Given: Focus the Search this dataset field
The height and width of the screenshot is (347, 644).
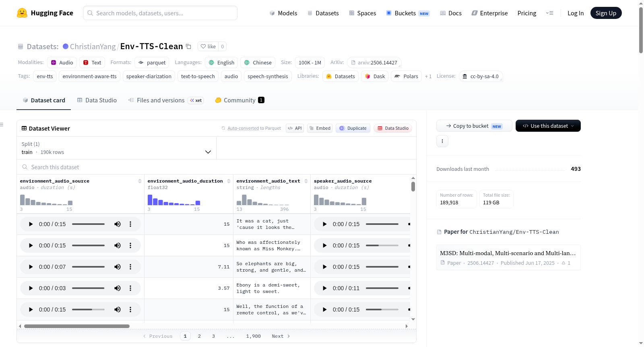Looking at the screenshot, I should coord(217,167).
